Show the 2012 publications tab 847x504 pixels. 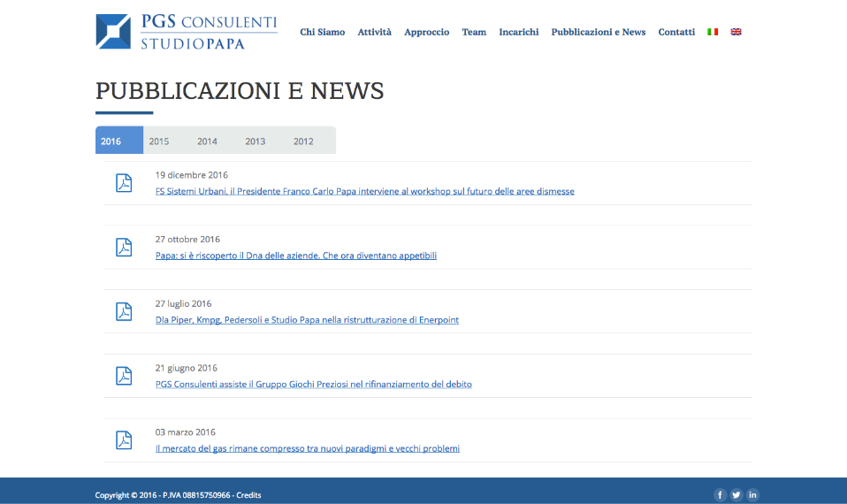(x=303, y=141)
